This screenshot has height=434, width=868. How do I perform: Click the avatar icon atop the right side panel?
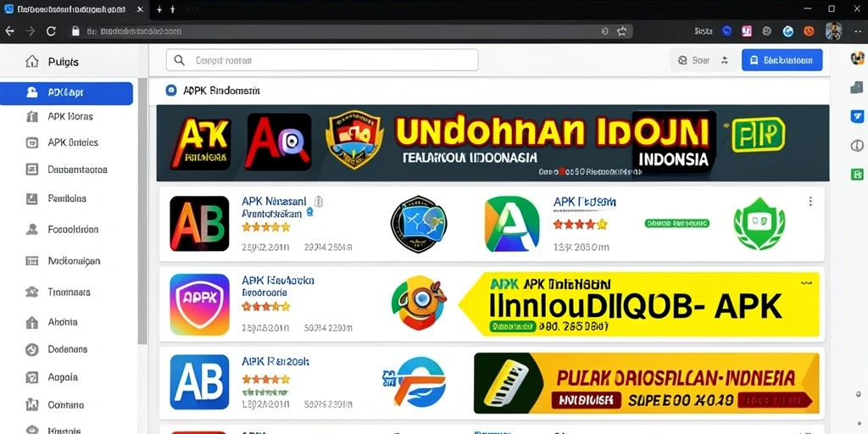[x=858, y=58]
